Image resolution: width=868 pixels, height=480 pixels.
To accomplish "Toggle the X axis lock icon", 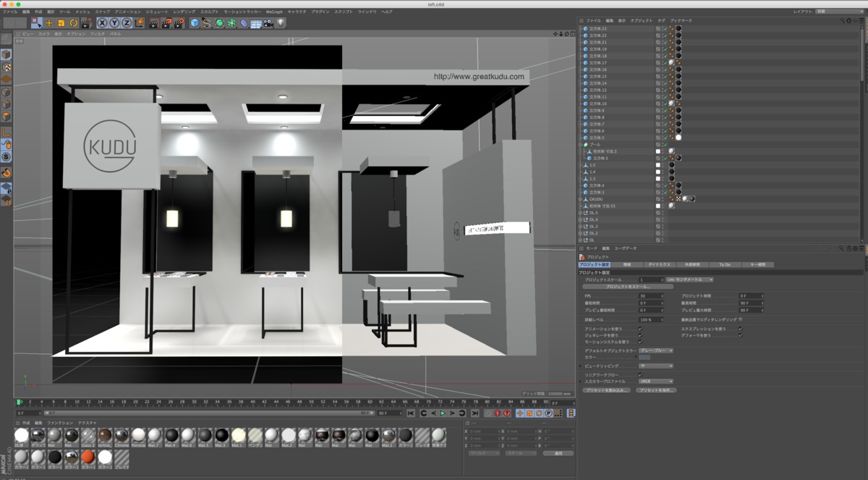I will point(102,23).
